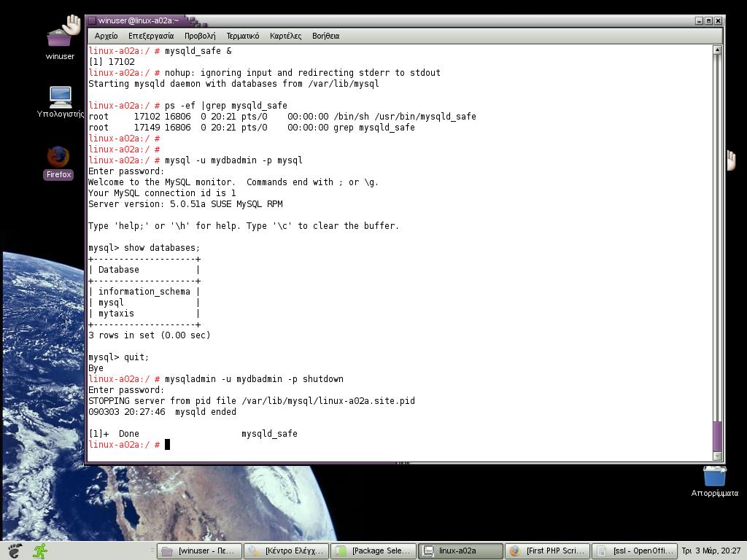Click the green running man panel icon
The width and height of the screenshot is (747, 560).
(41, 551)
